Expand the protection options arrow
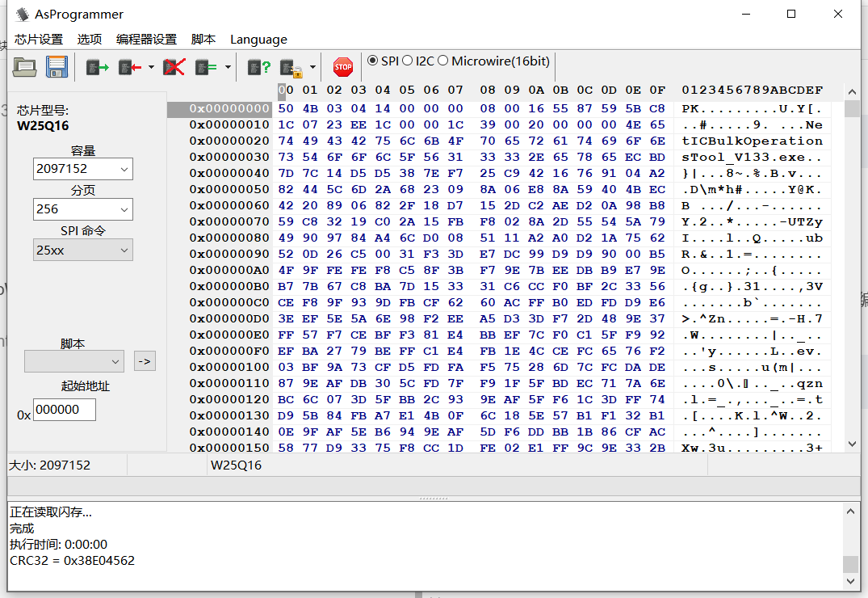Viewport: 868px width, 598px height. click(x=312, y=68)
